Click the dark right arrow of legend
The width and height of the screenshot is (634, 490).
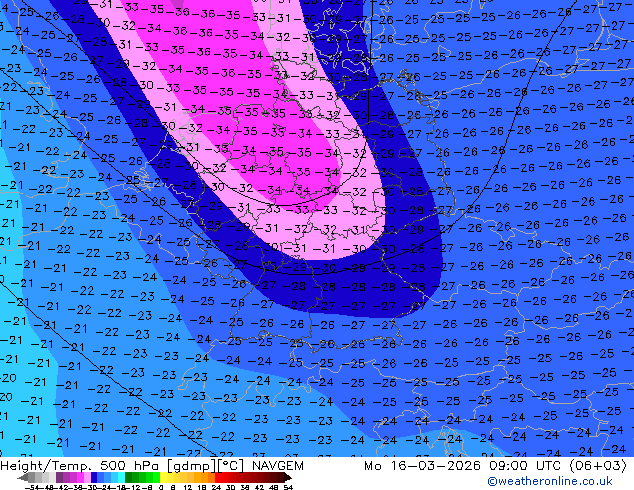click(x=288, y=478)
